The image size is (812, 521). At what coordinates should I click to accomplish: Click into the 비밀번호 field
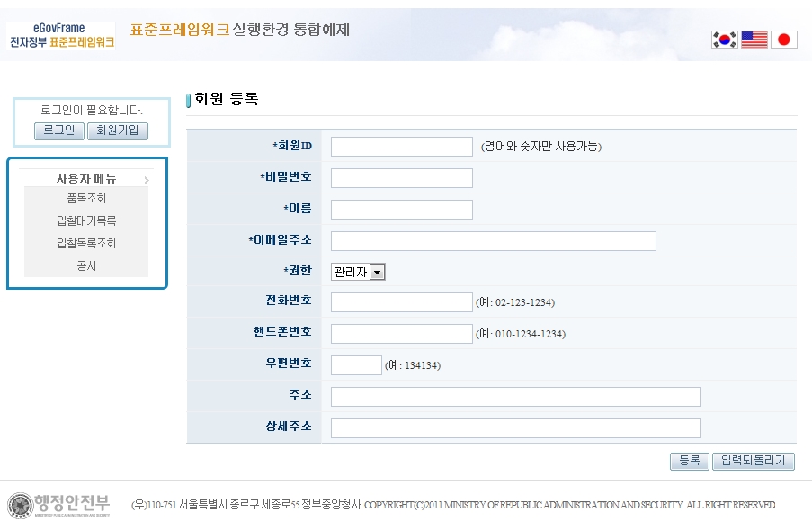click(x=401, y=178)
